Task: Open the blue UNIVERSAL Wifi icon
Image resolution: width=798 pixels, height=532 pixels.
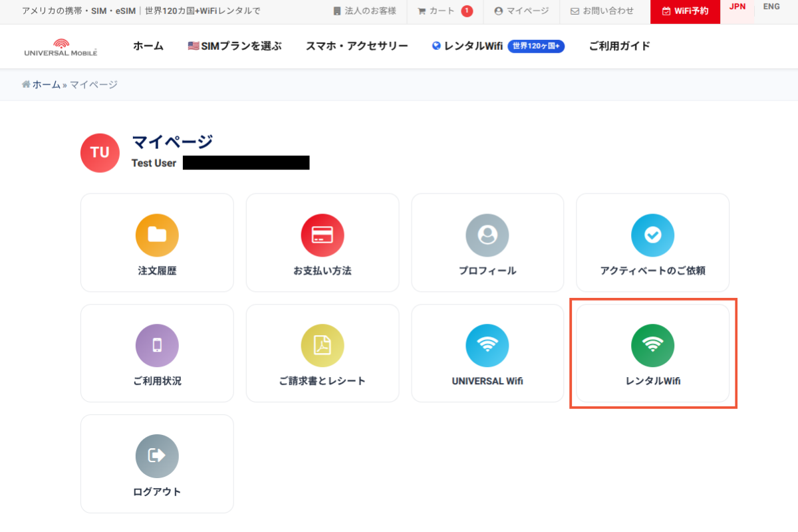Action: click(487, 346)
